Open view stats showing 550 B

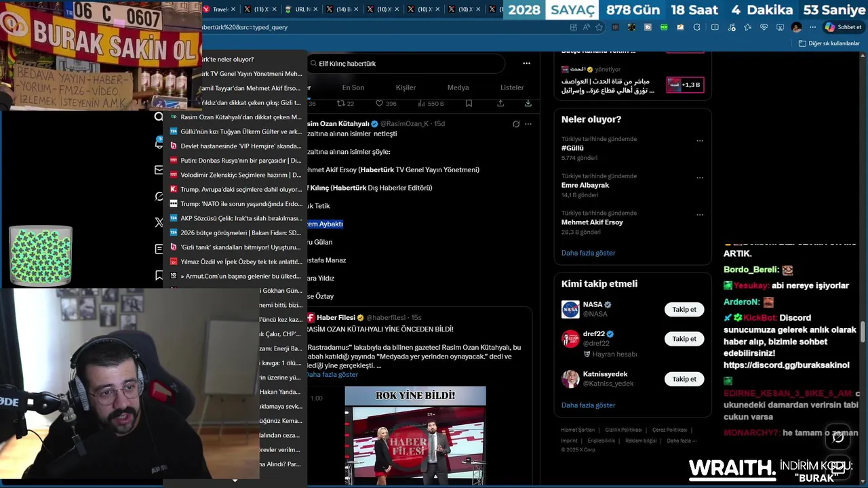click(x=431, y=104)
